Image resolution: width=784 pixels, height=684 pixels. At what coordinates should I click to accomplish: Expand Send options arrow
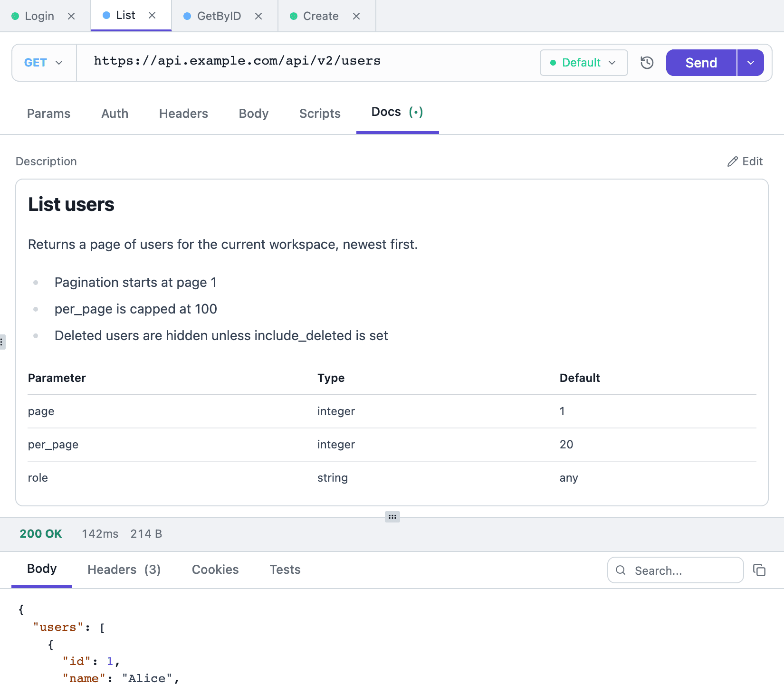pos(751,63)
